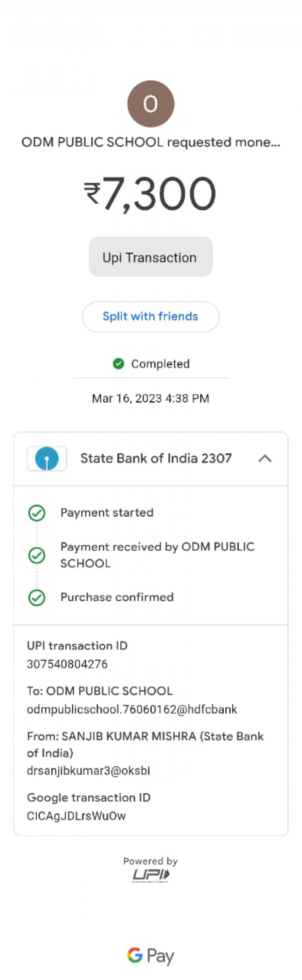This screenshot has width=302, height=980.
Task: Click the State Bank of India 2307 header
Action: (x=156, y=459)
